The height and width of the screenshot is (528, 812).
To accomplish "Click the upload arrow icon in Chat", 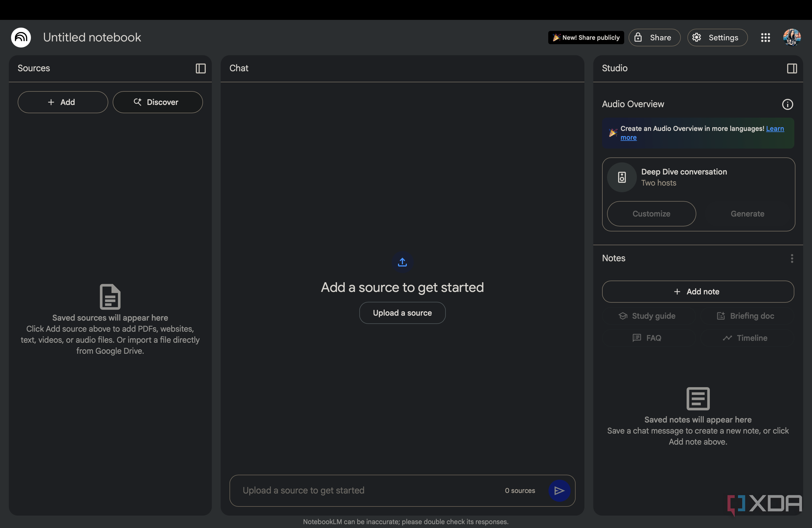I will coord(402,262).
